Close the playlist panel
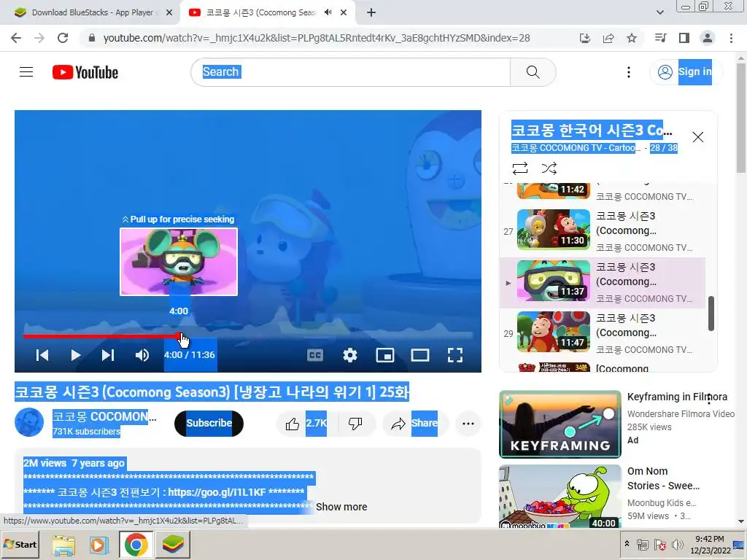Image resolution: width=747 pixels, height=560 pixels. (x=698, y=137)
